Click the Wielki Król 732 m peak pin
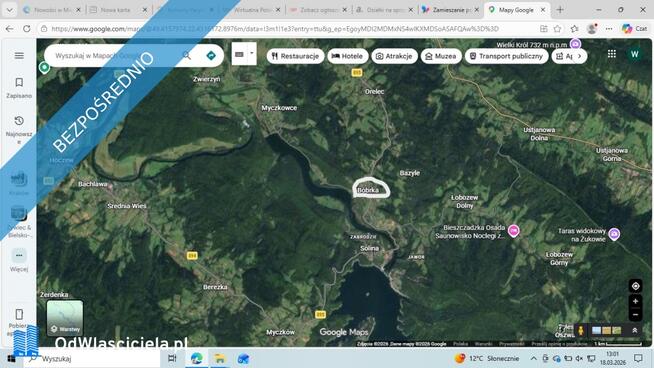Screen dimensions: 654x368 576,44
